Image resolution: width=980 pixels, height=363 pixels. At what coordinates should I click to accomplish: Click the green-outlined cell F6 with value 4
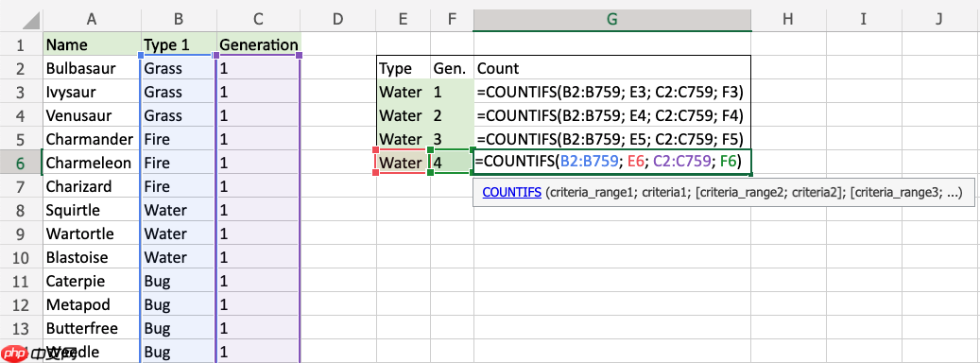[x=451, y=163]
